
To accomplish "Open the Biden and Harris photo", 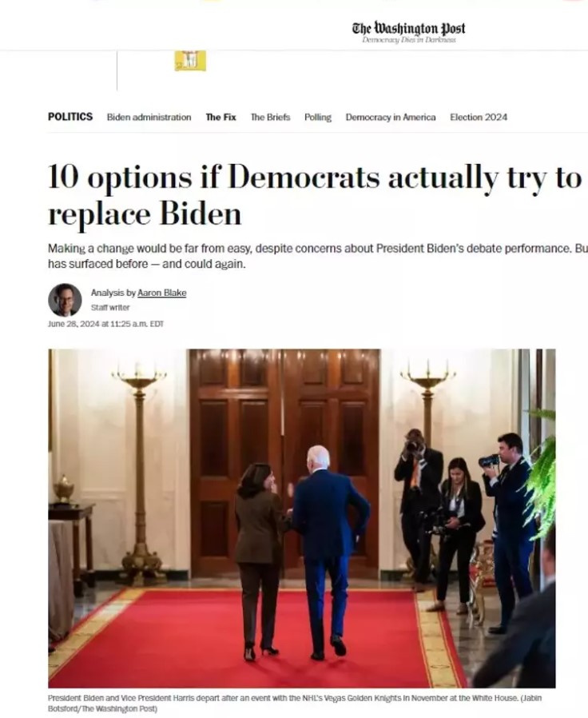I will [x=301, y=518].
